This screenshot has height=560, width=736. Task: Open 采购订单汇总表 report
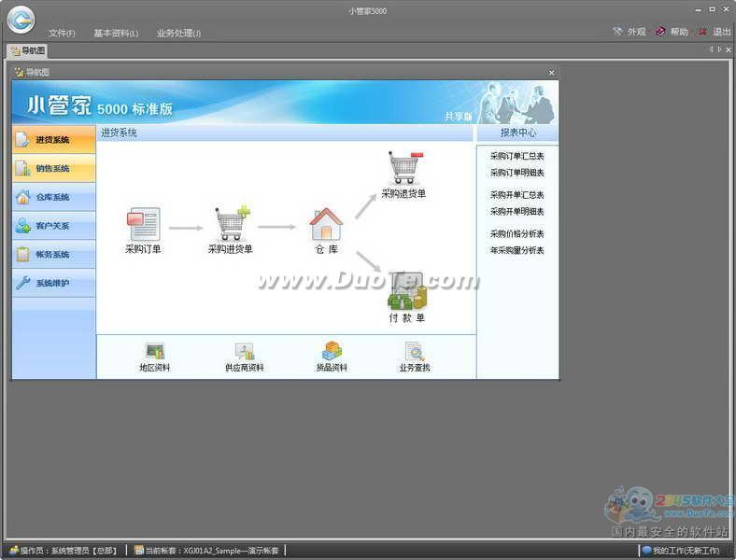click(x=517, y=156)
